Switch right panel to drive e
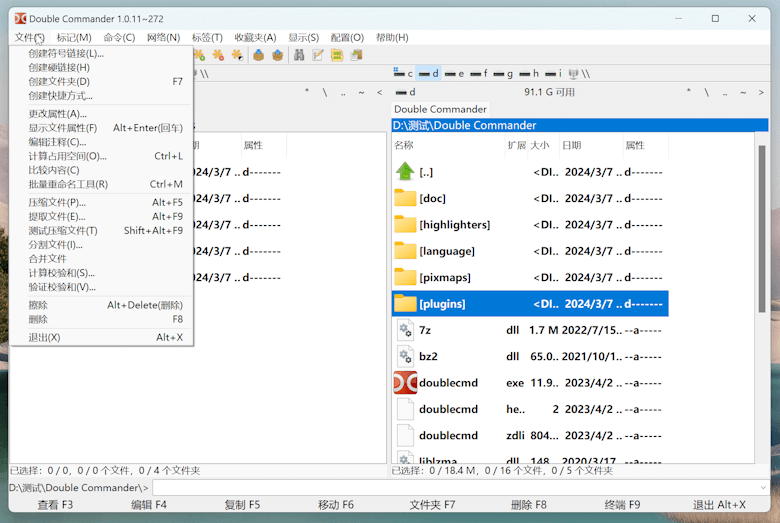Image resolution: width=780 pixels, height=523 pixels. (454, 74)
